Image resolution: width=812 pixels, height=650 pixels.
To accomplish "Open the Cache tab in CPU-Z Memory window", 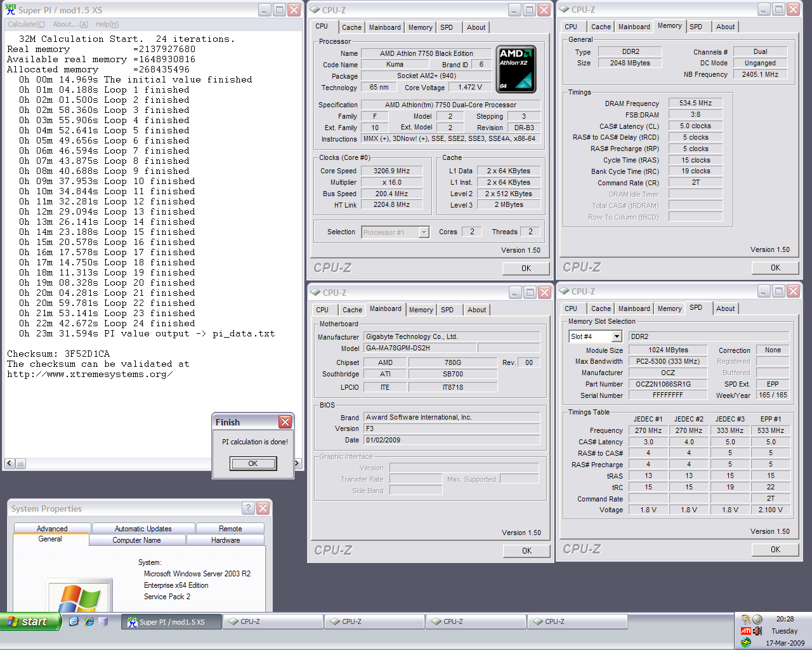I will point(601,27).
